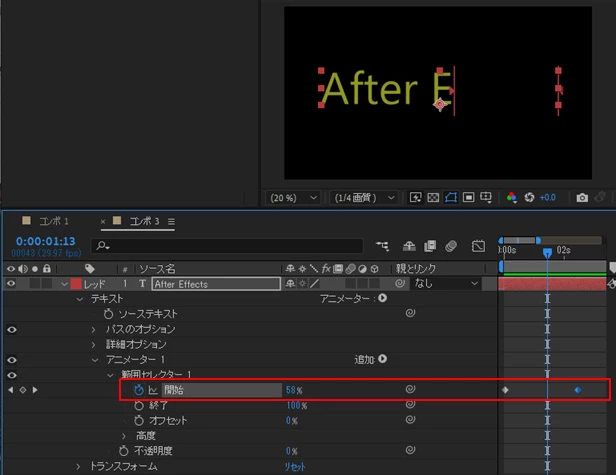616x475 pixels.
Task: Open grid and guide options
Action: (486, 197)
